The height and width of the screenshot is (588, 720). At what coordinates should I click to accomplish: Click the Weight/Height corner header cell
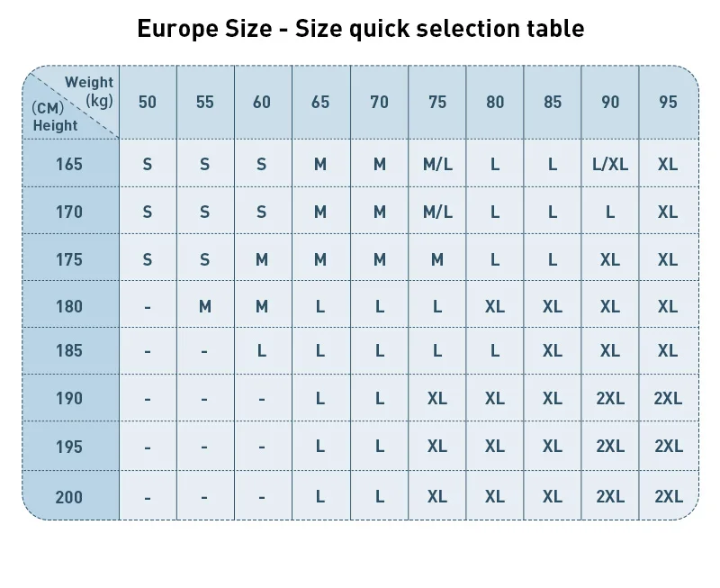72,104
